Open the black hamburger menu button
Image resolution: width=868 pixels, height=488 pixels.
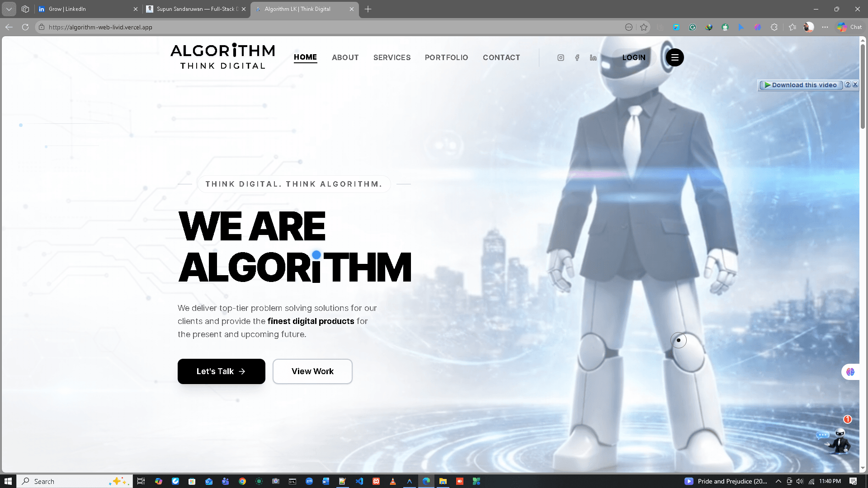[x=675, y=57]
